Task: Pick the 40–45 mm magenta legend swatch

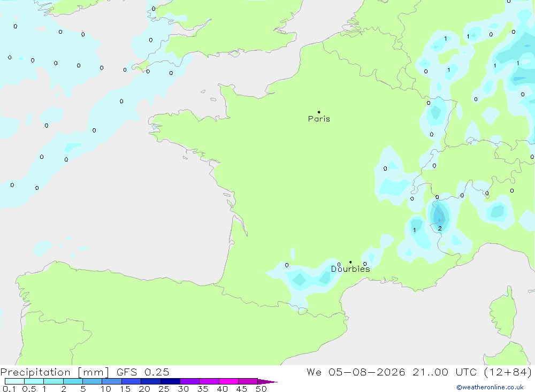Action: click(x=228, y=381)
